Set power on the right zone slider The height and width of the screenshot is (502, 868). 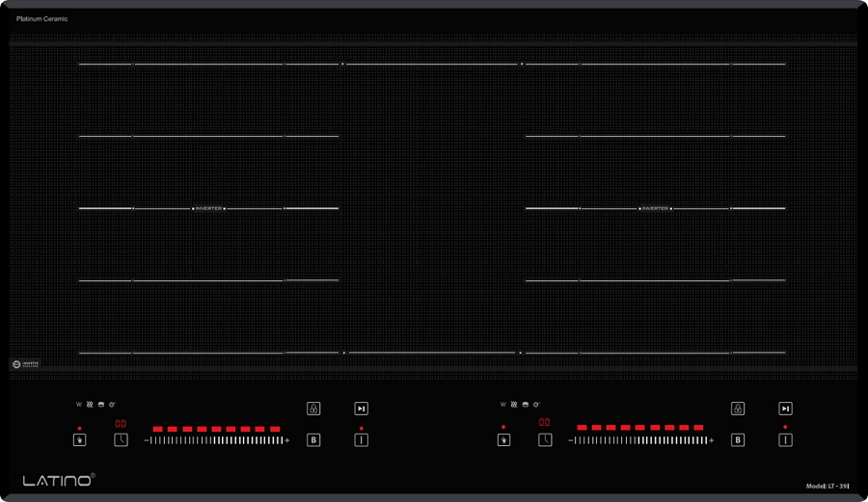(640, 440)
